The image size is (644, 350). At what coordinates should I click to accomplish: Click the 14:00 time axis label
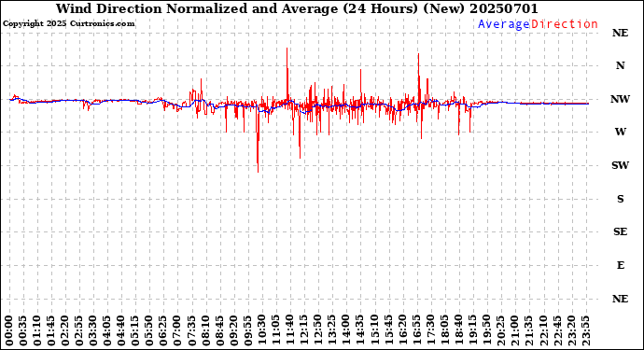pos(346,331)
